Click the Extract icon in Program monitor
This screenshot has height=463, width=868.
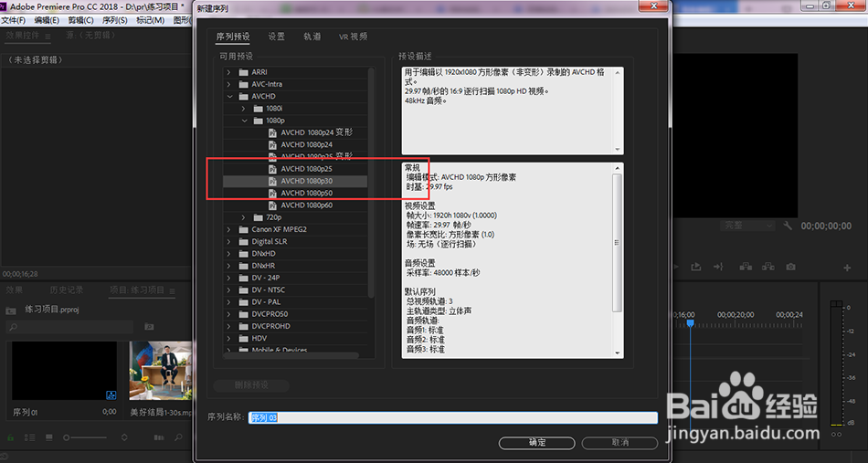(x=767, y=267)
